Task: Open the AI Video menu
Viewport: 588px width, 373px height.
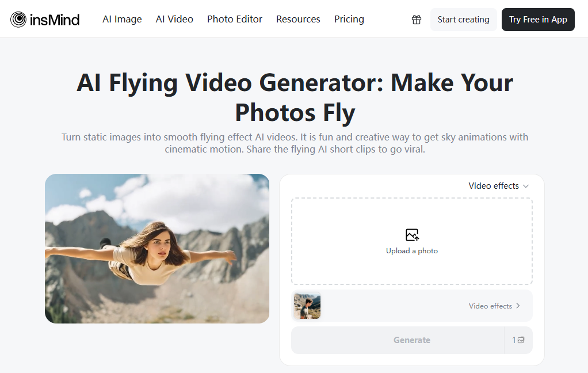Action: tap(174, 19)
